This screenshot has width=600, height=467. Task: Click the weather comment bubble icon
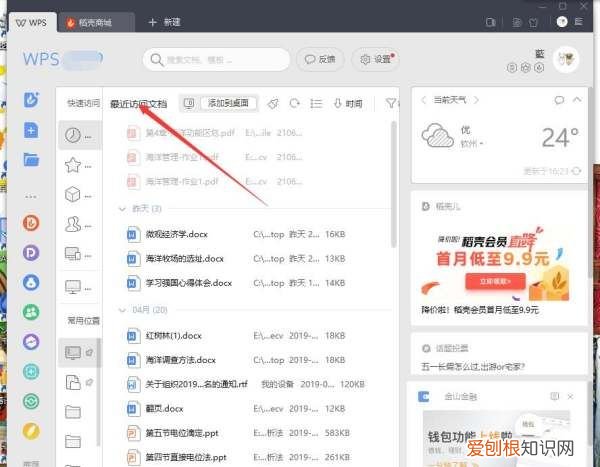pyautogui.click(x=559, y=100)
